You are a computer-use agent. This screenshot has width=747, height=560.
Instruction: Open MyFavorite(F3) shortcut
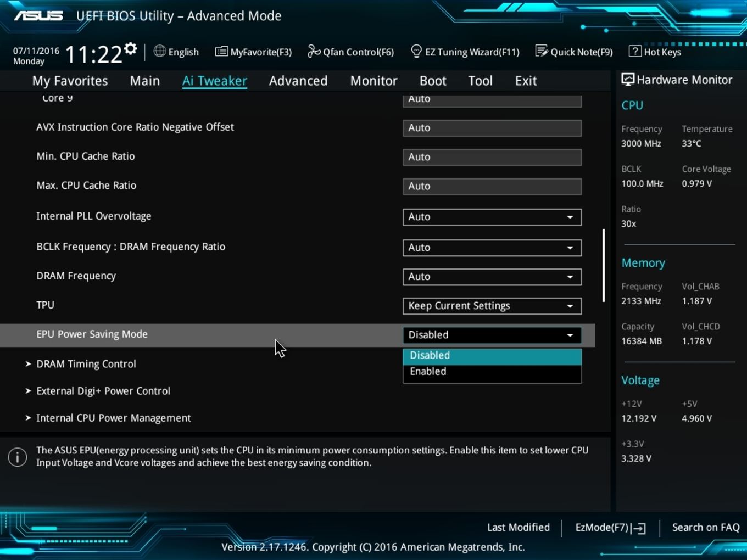[253, 52]
